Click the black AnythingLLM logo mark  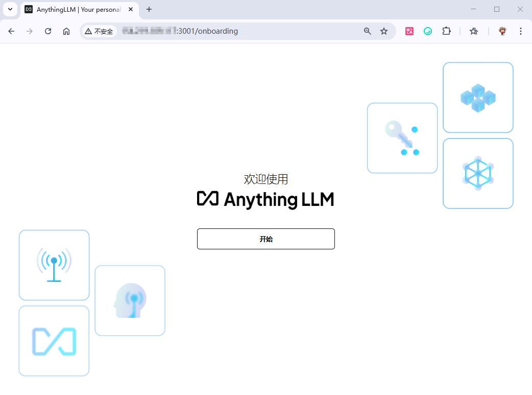point(208,198)
